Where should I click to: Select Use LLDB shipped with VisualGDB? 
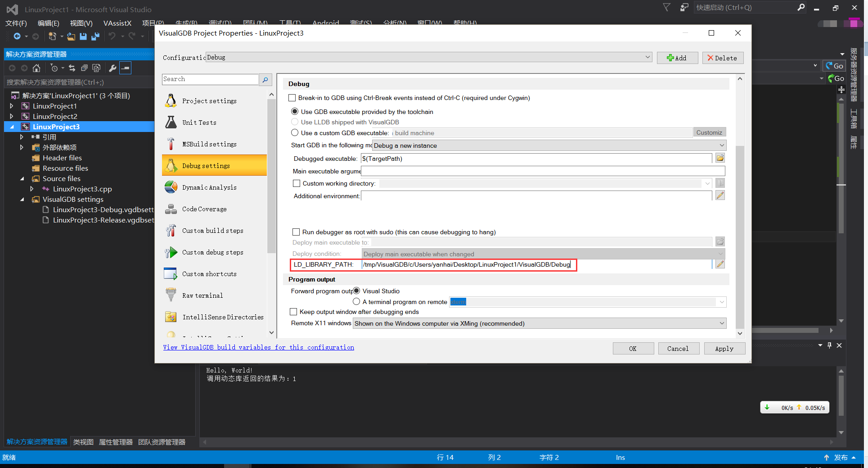coord(295,122)
